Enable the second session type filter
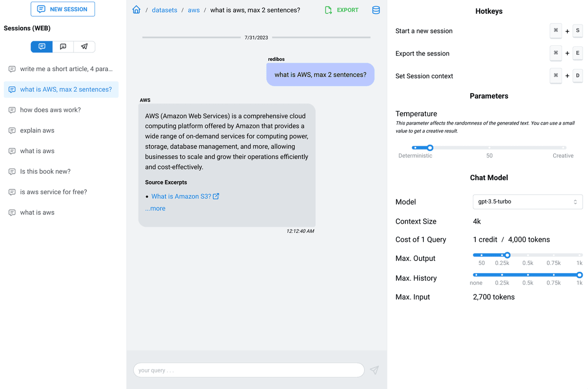This screenshot has height=389, width=588. click(63, 46)
